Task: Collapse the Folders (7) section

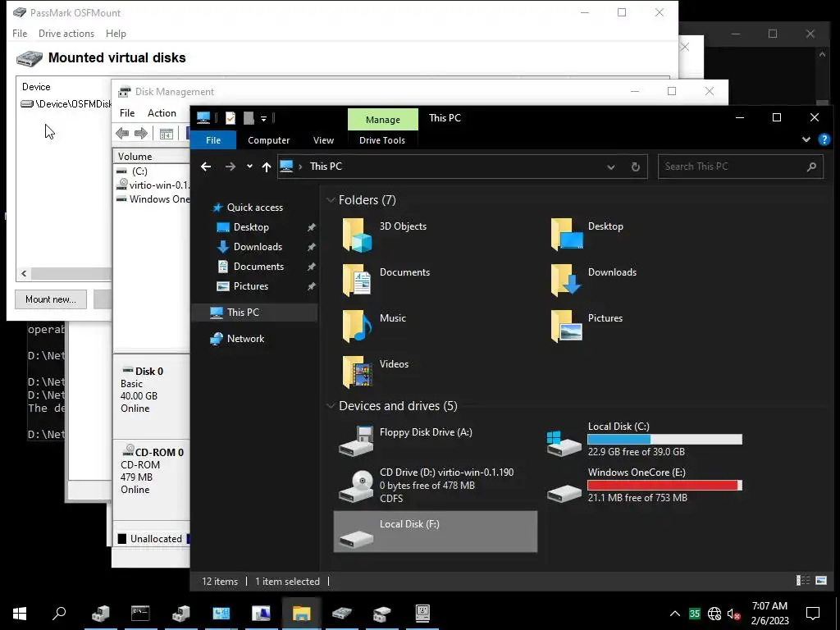Action: [x=331, y=200]
